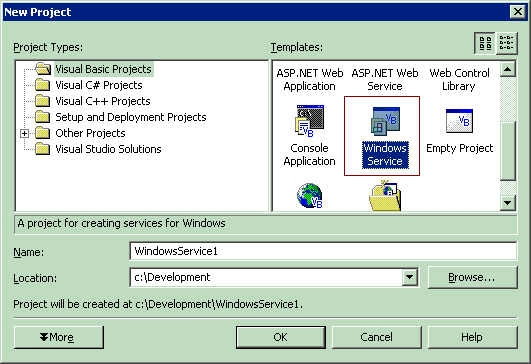The width and height of the screenshot is (531, 364).
Task: Select Other Projects in the tree
Action: pyautogui.click(x=90, y=133)
